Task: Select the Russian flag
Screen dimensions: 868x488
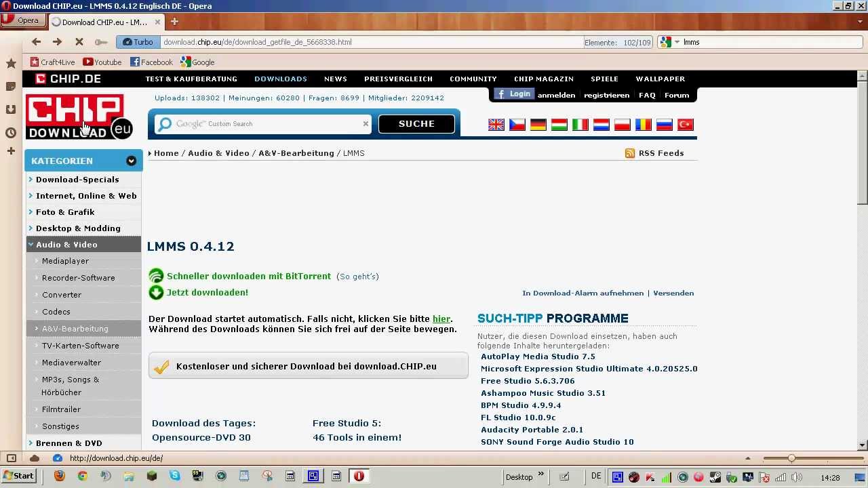Action: point(665,125)
